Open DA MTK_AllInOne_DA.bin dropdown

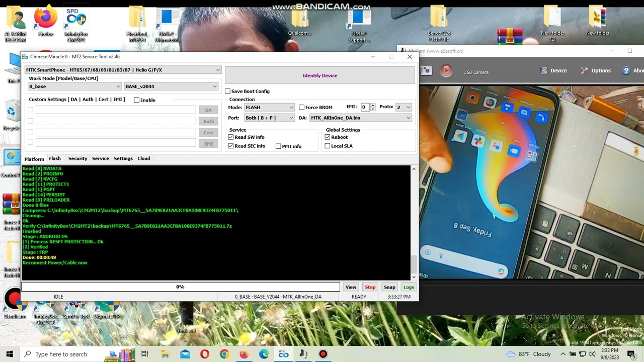click(x=361, y=118)
